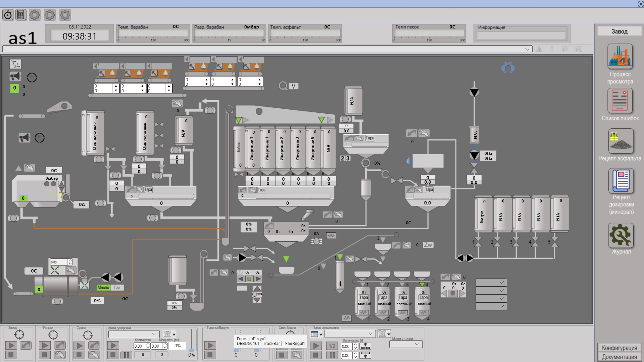Click the routing numbers icon at diagram top-left
644x362 pixels.
click(x=15, y=64)
